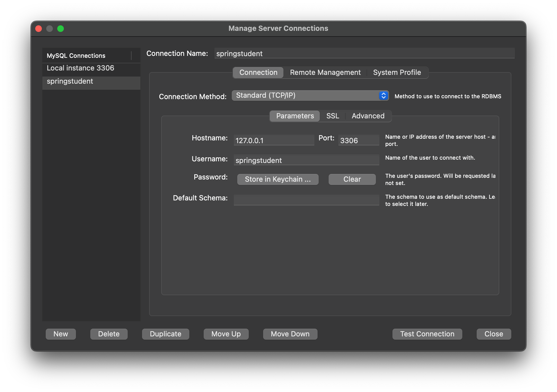
Task: Move the connection up
Action: (226, 334)
